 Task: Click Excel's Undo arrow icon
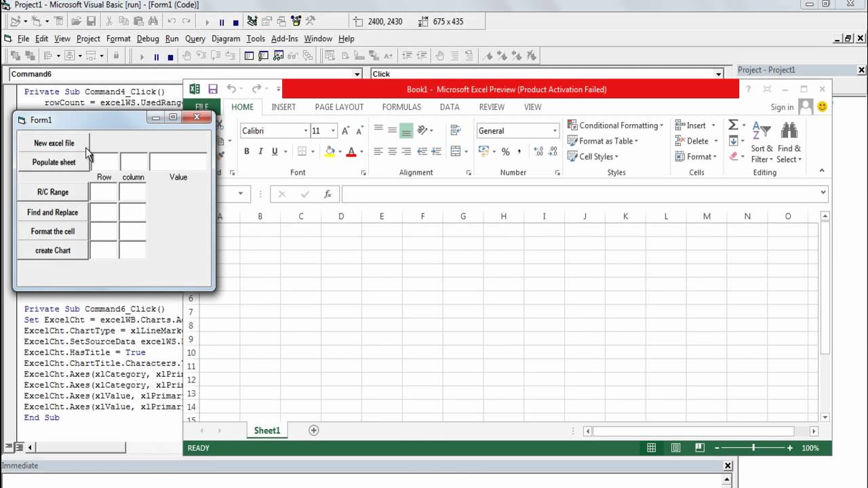(x=232, y=89)
